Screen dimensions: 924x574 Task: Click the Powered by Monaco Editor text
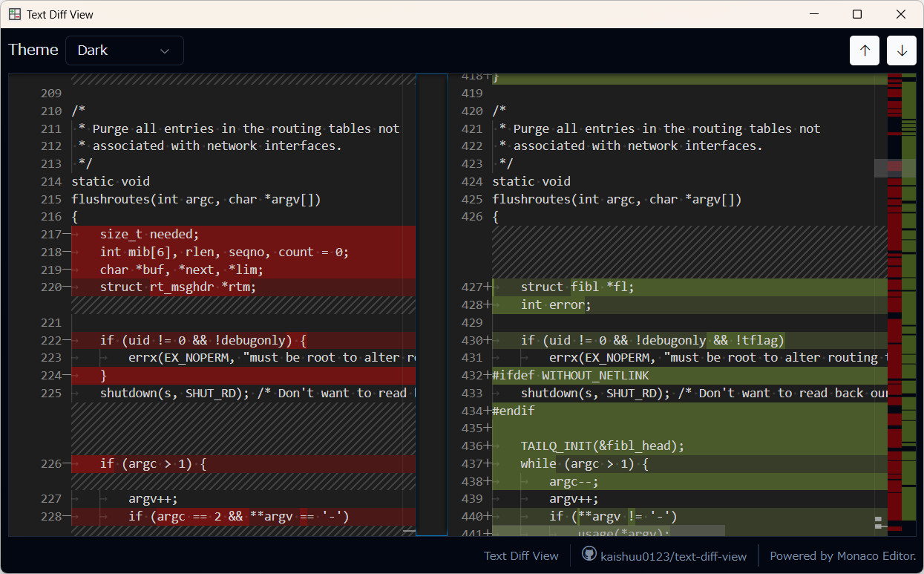842,555
